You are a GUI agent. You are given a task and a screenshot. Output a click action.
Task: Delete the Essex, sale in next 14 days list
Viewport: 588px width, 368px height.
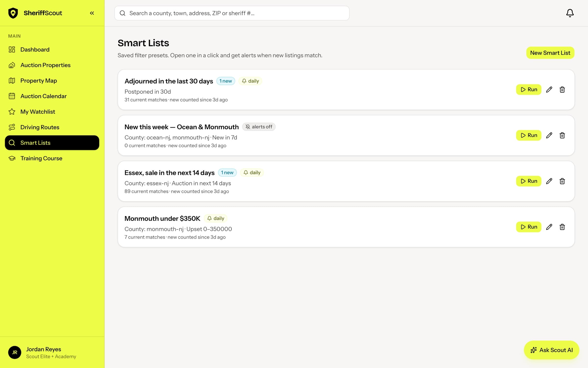[562, 181]
